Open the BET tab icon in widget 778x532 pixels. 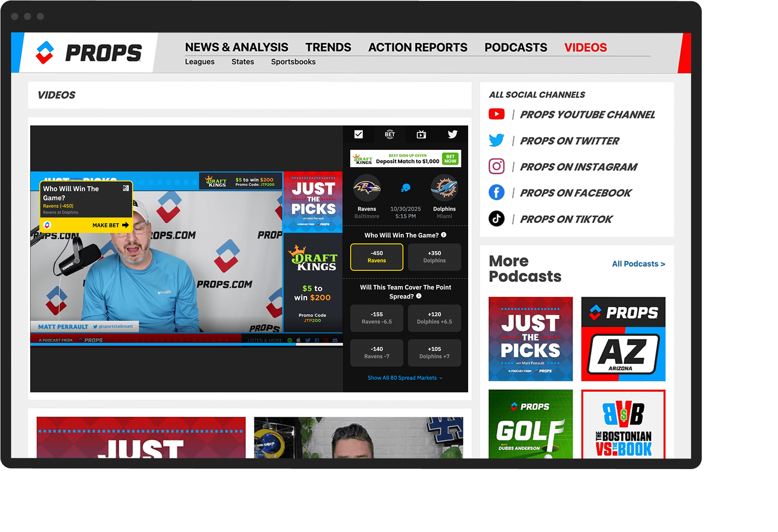pos(390,134)
